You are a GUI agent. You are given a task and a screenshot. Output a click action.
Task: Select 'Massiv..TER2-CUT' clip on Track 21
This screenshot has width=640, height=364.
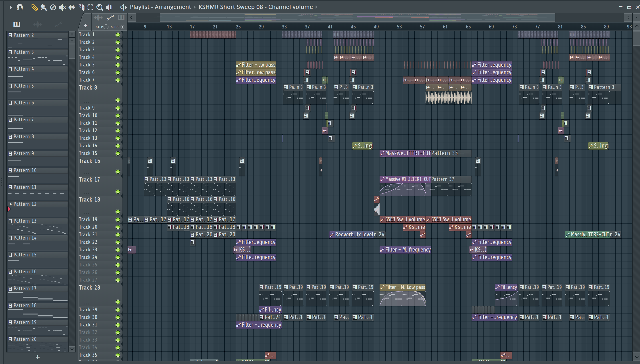pyautogui.click(x=588, y=235)
